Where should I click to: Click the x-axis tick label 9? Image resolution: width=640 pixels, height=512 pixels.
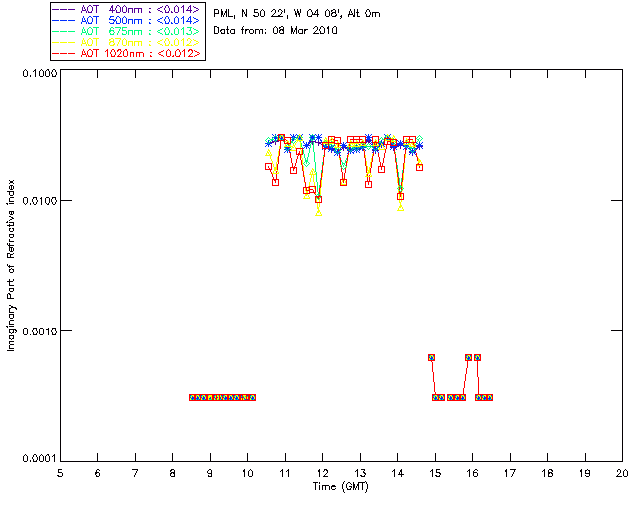[210, 473]
